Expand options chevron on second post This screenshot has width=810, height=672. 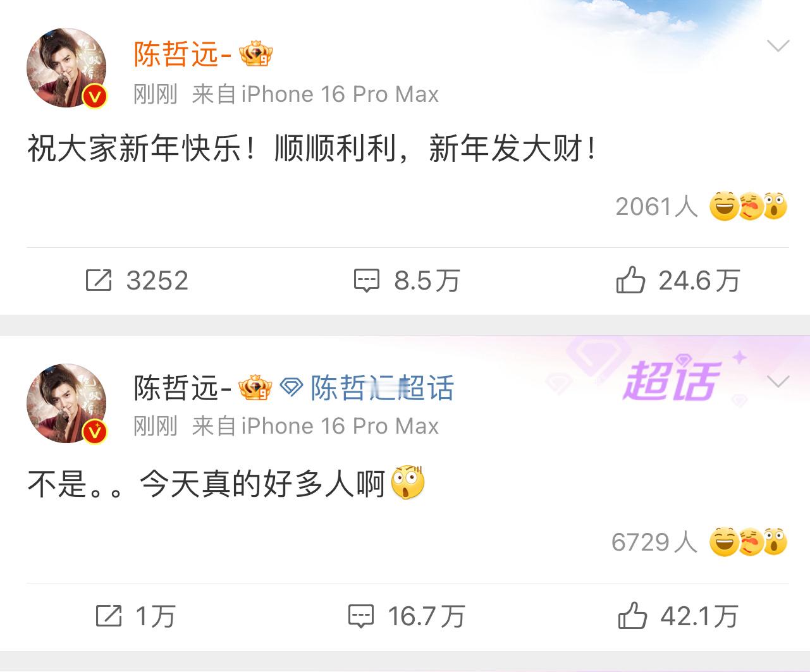click(x=778, y=381)
